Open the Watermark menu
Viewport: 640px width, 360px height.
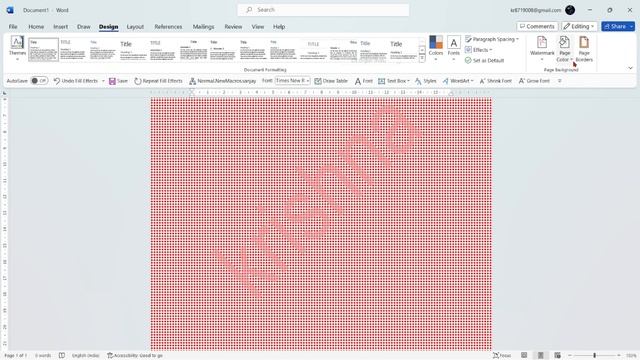542,48
